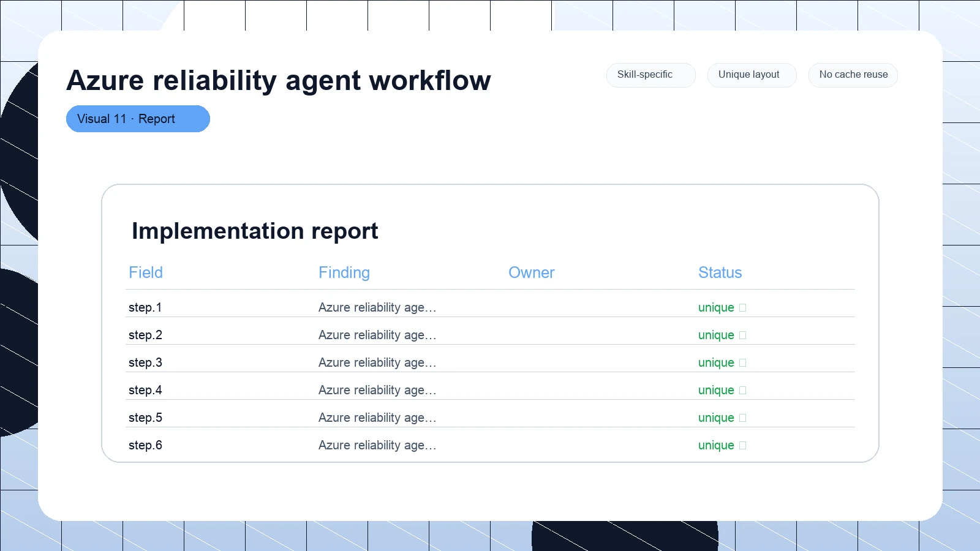Click the Implementation report heading
The width and height of the screenshot is (980, 551).
coord(255,231)
